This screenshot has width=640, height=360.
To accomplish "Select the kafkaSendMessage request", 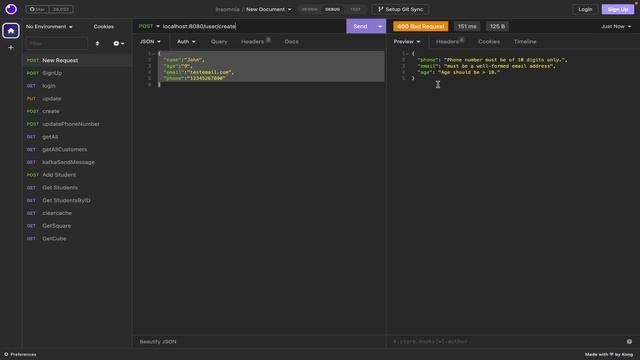I will point(77,162).
